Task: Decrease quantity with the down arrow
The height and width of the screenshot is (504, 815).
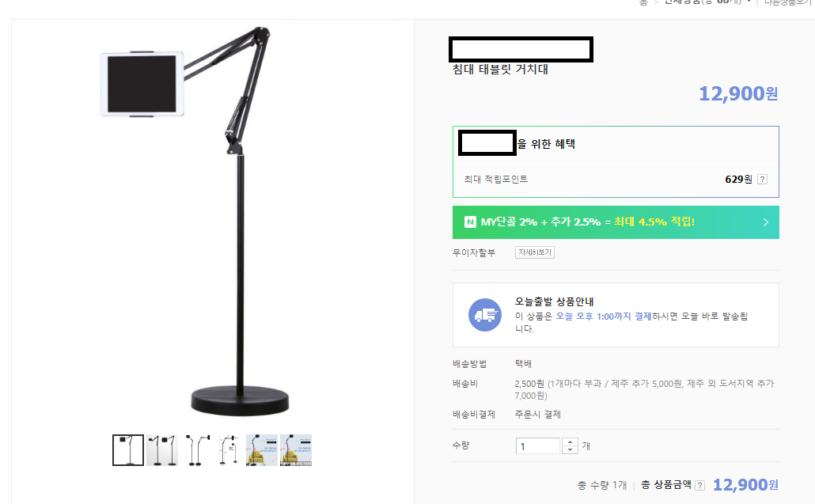Action: [570, 449]
